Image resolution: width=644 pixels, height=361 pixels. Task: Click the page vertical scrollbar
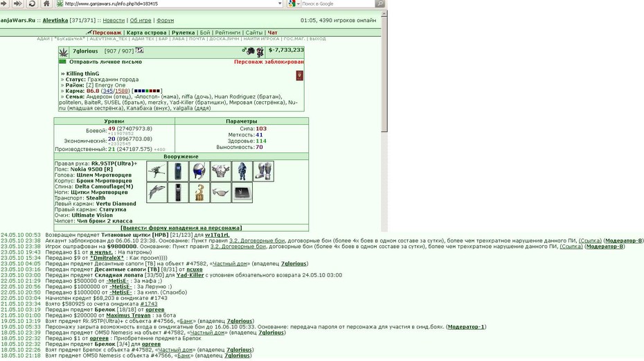(384, 121)
